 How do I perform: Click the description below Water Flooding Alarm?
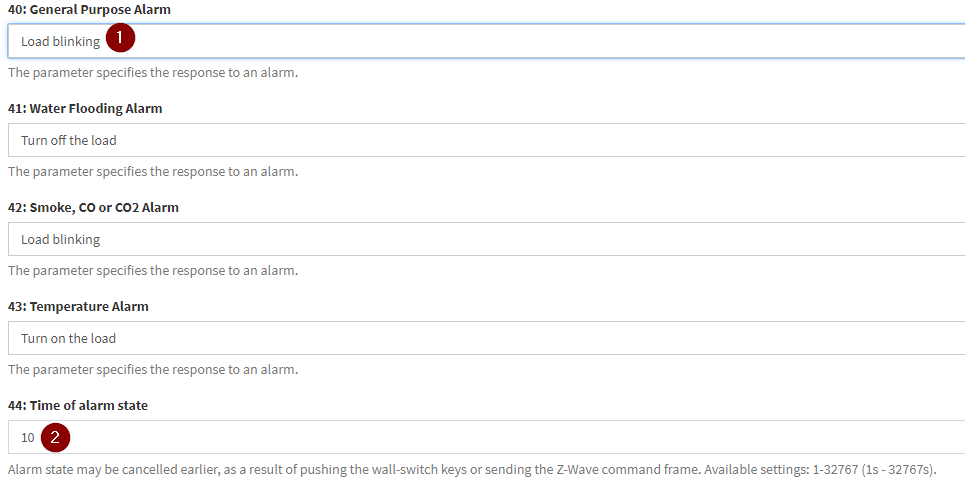(153, 171)
